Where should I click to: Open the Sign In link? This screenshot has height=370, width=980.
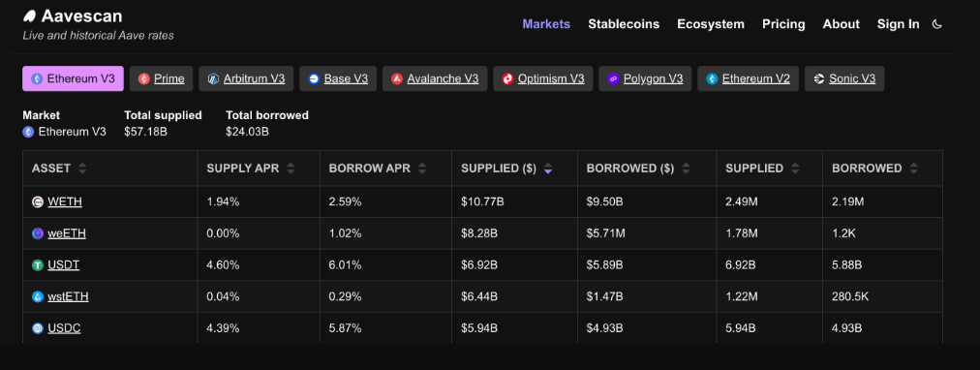coord(898,24)
